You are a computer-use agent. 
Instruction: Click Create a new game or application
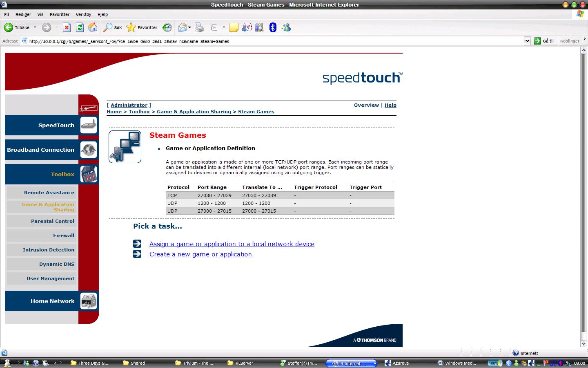tap(200, 254)
